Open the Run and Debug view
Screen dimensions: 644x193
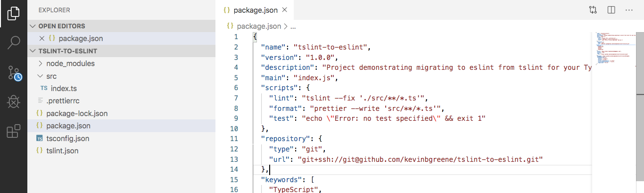(x=14, y=102)
